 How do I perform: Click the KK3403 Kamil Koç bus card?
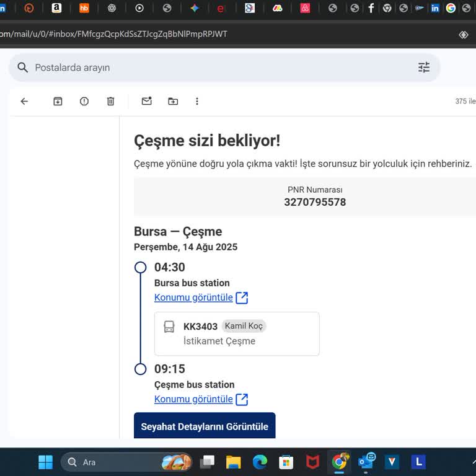coord(237,333)
